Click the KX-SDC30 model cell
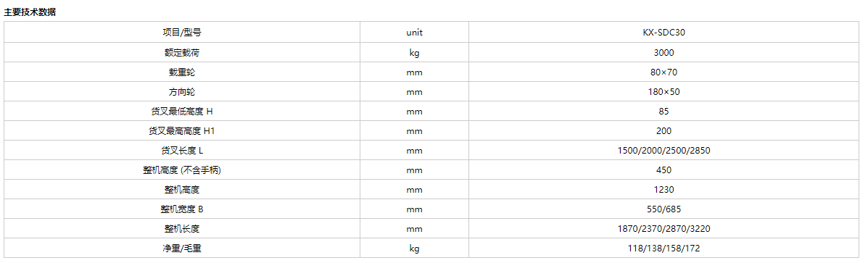 pos(664,32)
